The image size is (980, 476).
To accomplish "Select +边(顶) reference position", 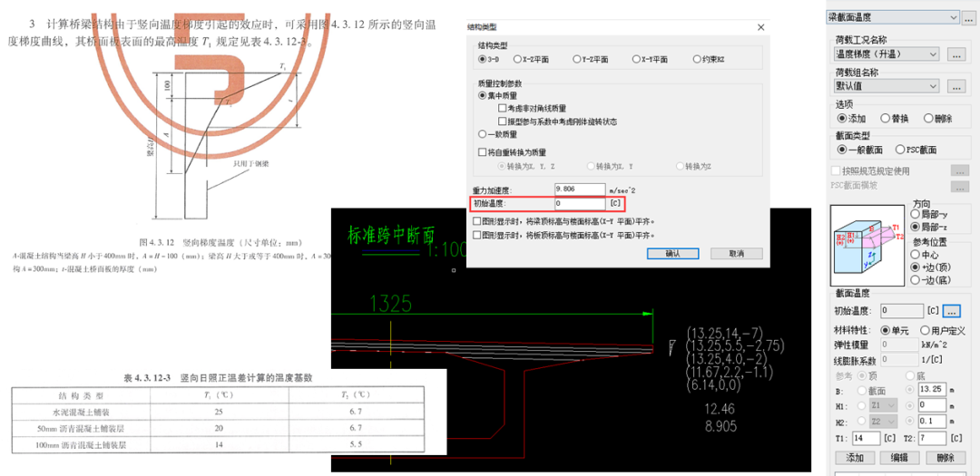I will (915, 267).
